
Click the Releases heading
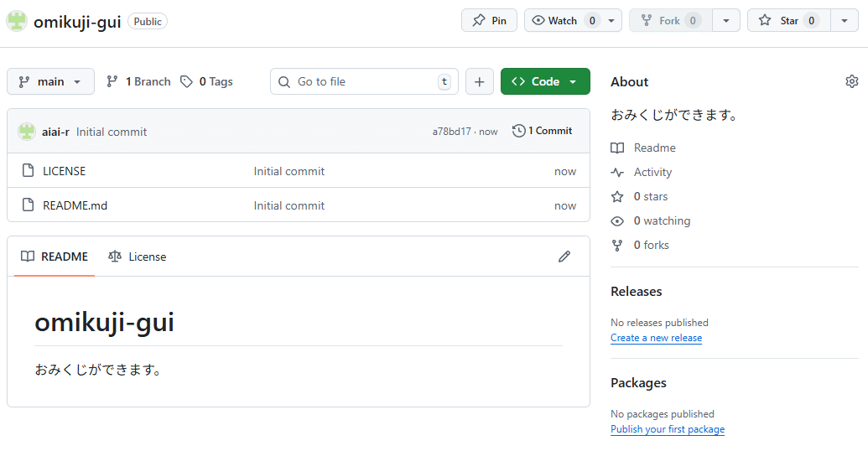636,291
